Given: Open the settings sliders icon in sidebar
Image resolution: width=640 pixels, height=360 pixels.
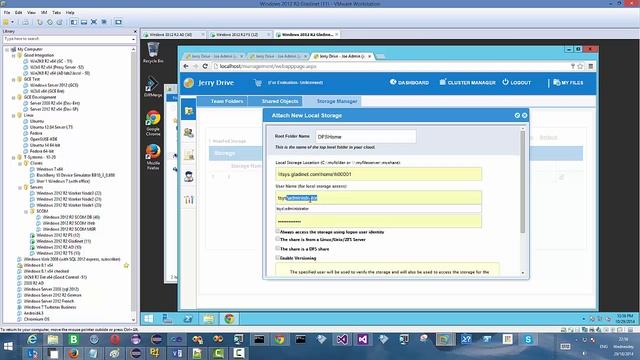Looking at the screenshot, I should pyautogui.click(x=189, y=200).
